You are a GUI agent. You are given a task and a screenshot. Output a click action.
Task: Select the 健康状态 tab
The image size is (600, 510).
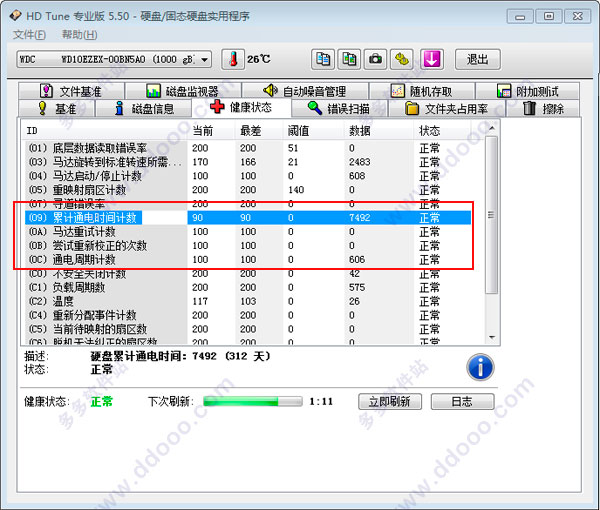click(241, 107)
